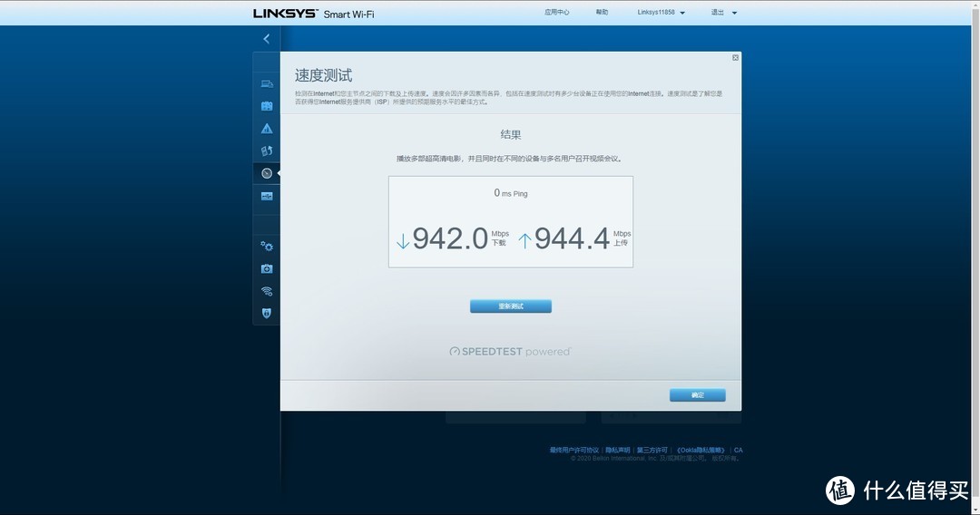
Task: Click the 重新测试 (retest) button
Action: click(x=511, y=306)
